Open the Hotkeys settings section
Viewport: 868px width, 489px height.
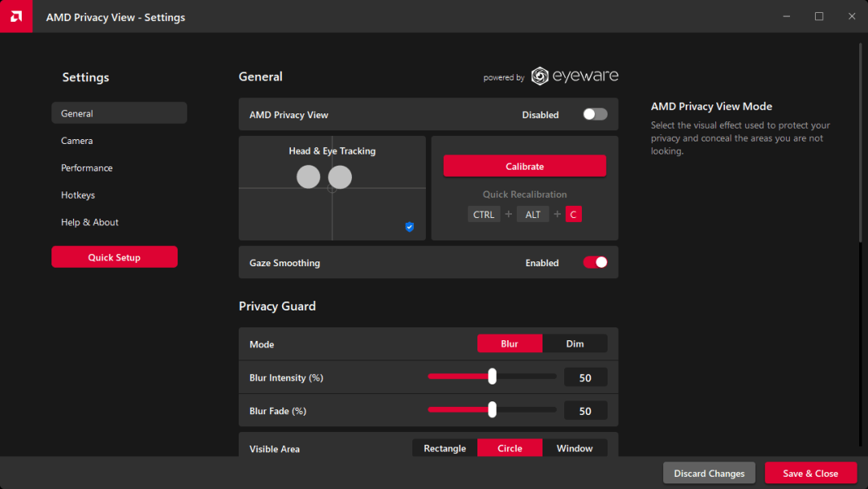click(78, 195)
